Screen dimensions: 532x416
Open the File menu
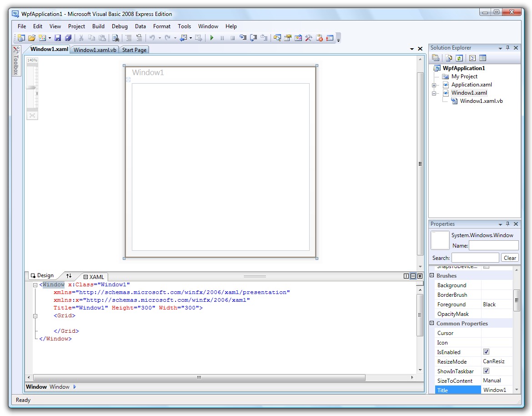[x=22, y=26]
